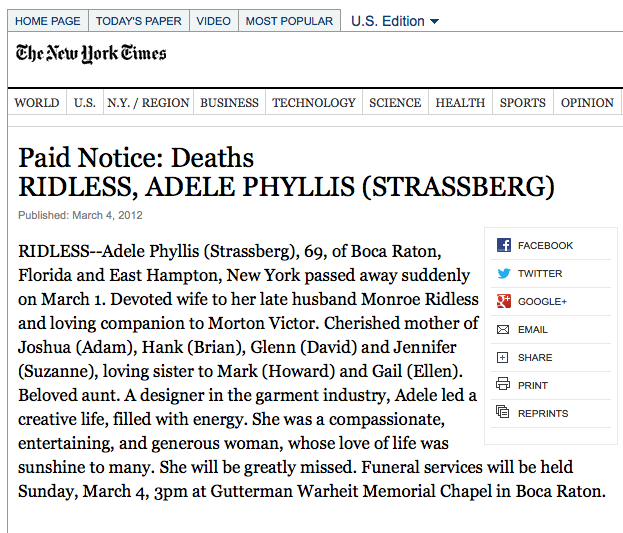Click the Facebook share icon

(503, 245)
